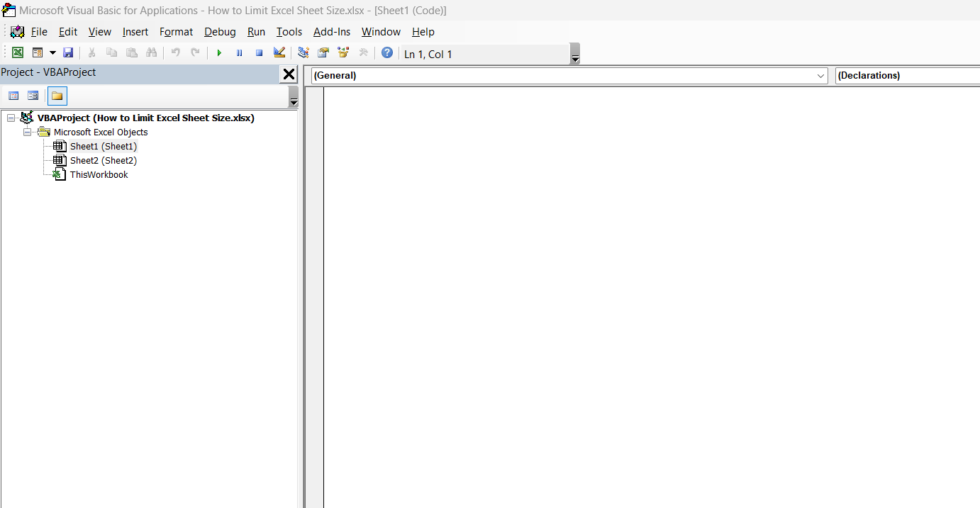Image resolution: width=980 pixels, height=508 pixels.
Task: Open Project Explorer toolbar icon
Action: [304, 53]
